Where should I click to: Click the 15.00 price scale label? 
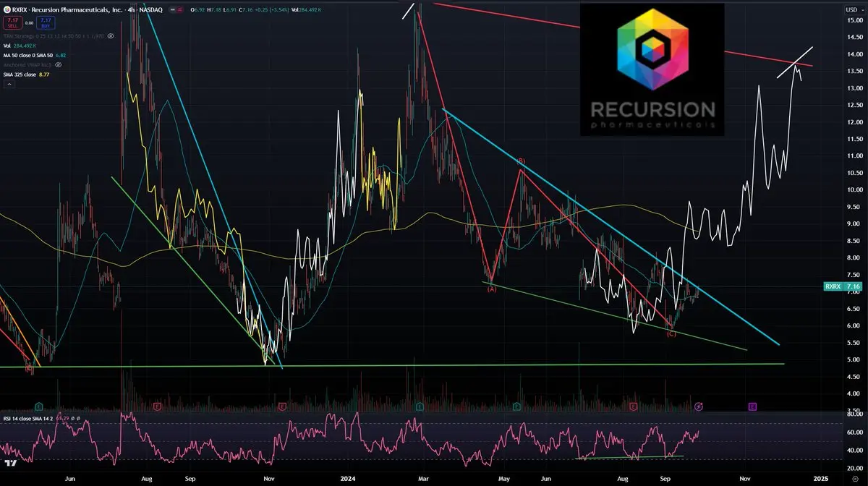(x=856, y=20)
